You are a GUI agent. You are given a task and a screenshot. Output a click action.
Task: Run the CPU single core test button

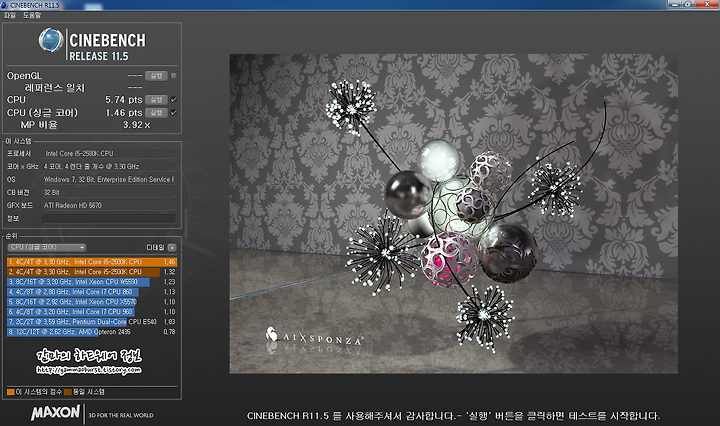click(x=156, y=112)
